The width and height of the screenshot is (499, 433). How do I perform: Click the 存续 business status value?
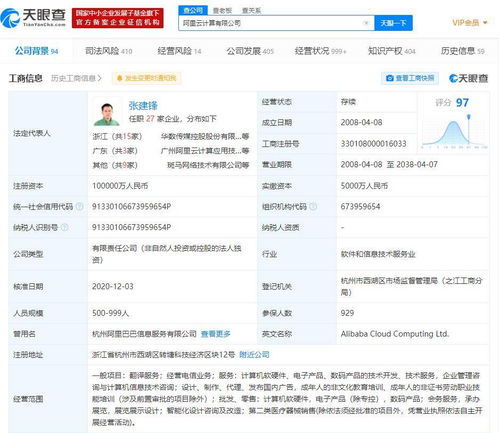tap(348, 102)
